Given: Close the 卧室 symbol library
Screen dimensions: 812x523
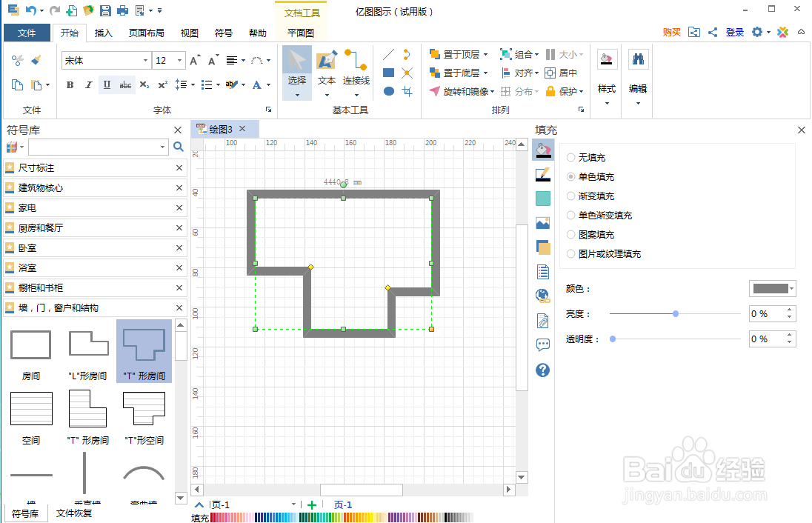Looking at the screenshot, I should (179, 248).
